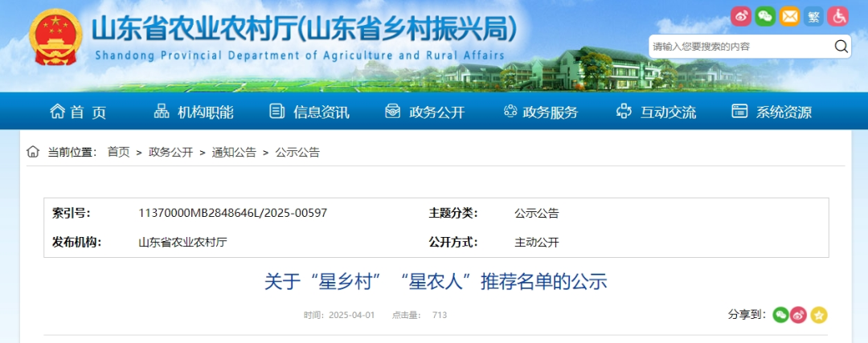Click the 当前位置 label
The image size is (868, 343).
point(72,152)
